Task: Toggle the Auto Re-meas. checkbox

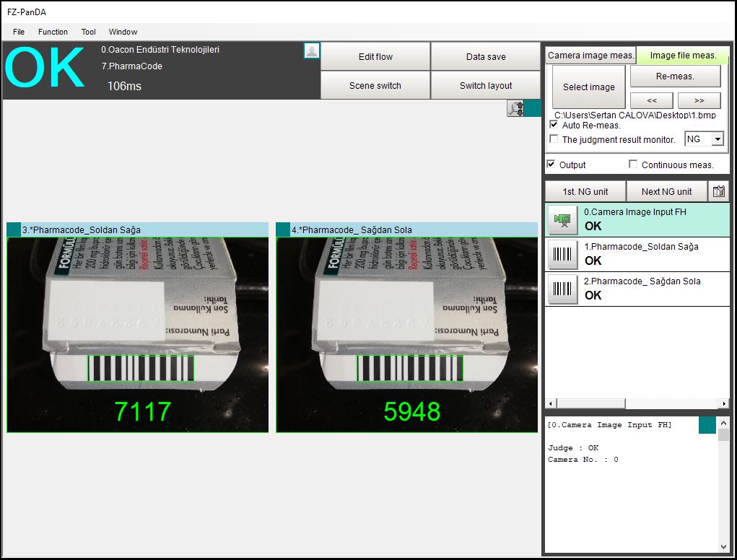Action: point(554,125)
